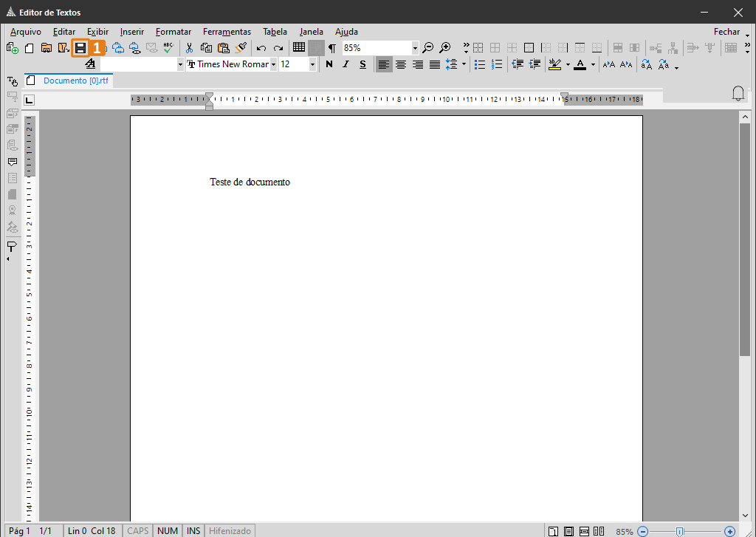Toggle italic (I) formatting
Screen dimensions: 756x537
[x=346, y=64]
